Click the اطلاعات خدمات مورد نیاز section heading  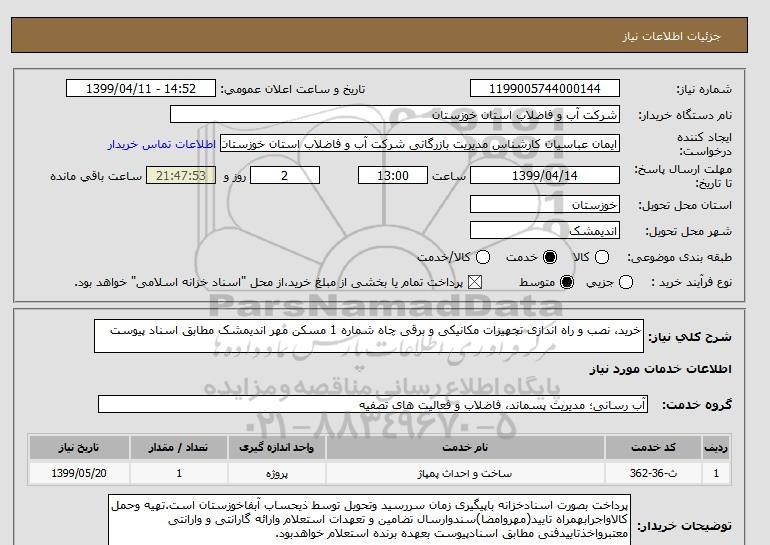coord(660,369)
